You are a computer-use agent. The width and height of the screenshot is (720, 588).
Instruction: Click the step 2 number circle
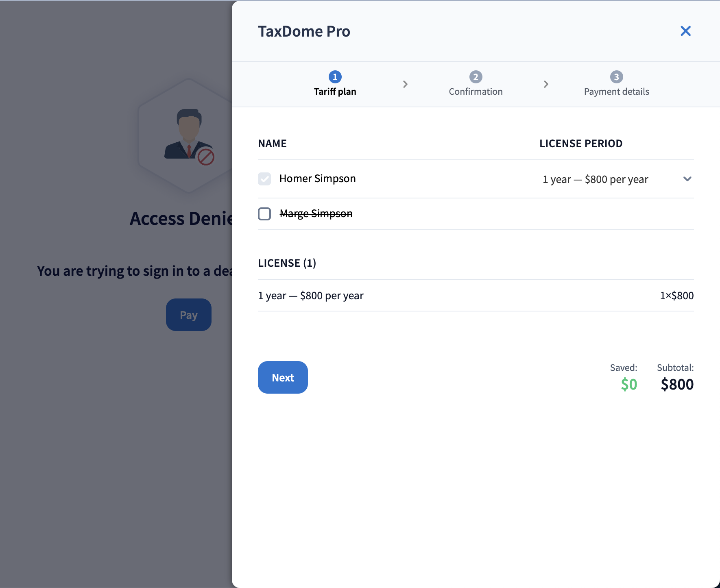tap(476, 77)
